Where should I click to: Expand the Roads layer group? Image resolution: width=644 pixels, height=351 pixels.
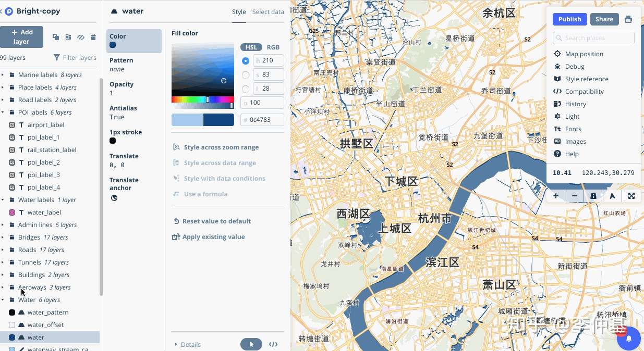[x=4, y=249]
